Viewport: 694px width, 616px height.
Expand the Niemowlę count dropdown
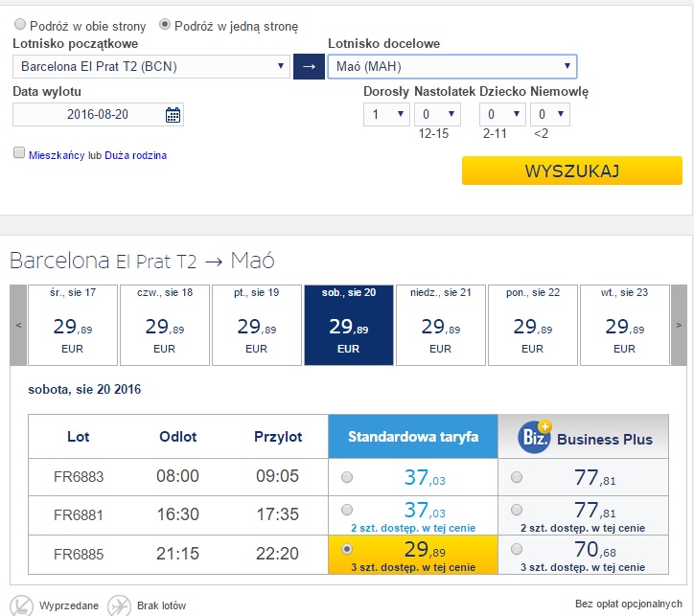[x=550, y=115]
